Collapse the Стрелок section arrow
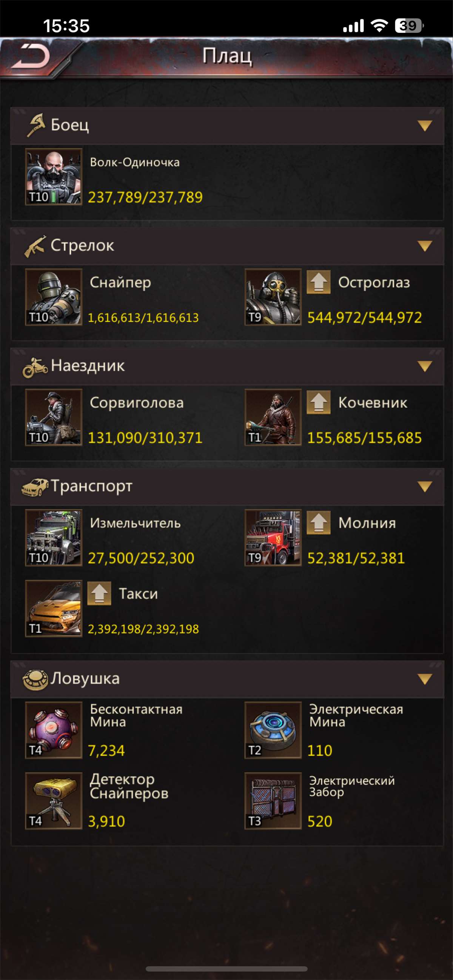 coord(424,246)
